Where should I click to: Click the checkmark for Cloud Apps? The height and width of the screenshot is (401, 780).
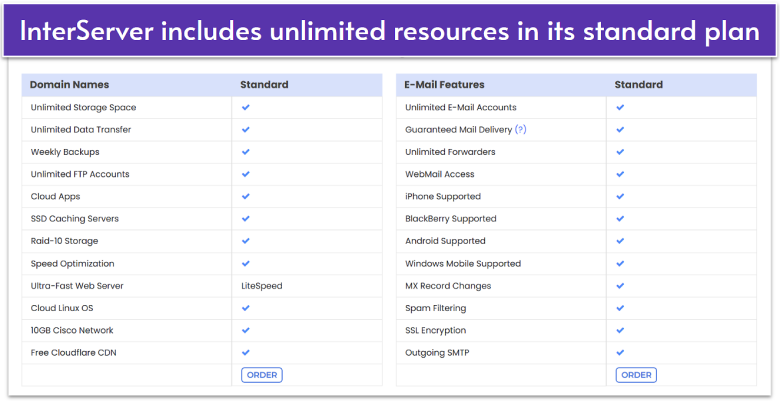coord(246,196)
